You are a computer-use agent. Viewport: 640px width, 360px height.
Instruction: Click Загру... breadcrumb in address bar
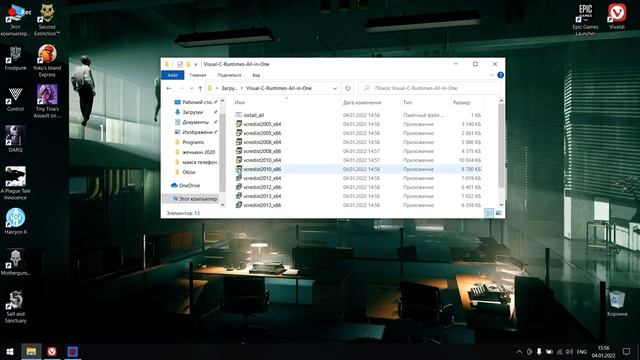[x=229, y=88]
